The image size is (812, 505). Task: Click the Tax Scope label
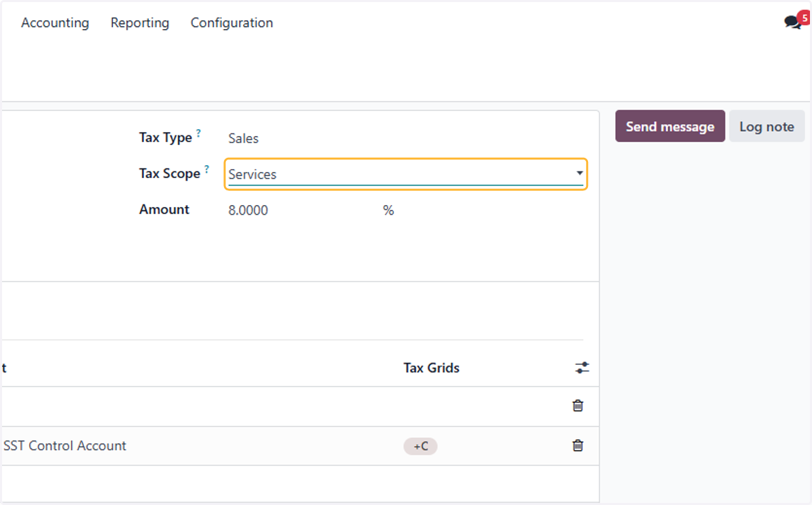pyautogui.click(x=170, y=174)
